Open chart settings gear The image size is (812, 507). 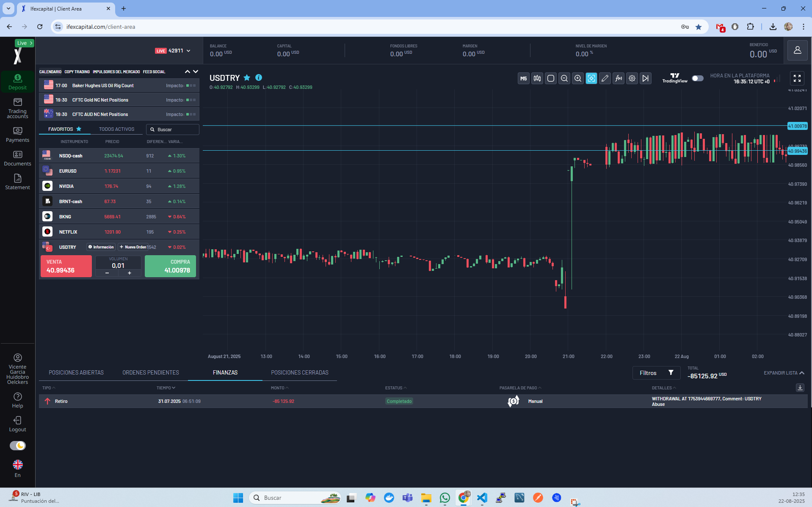pos(632,78)
